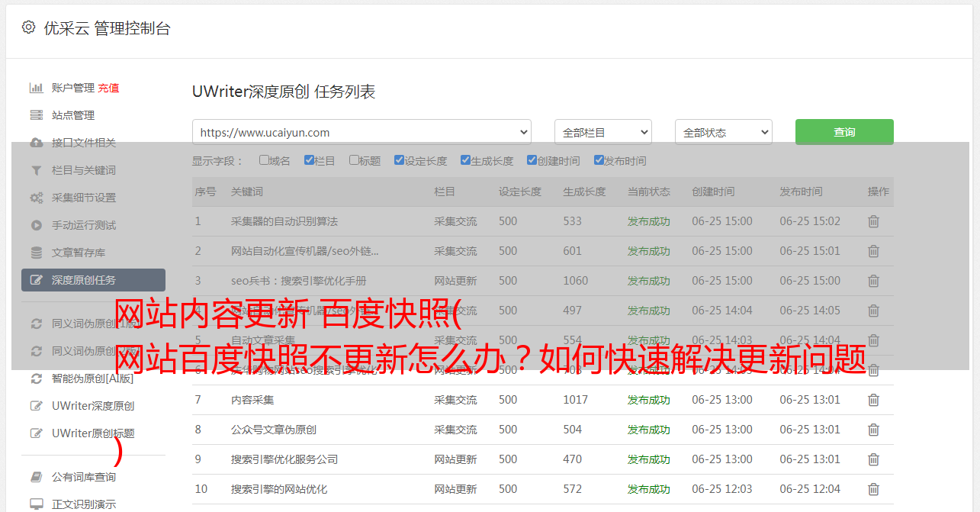Expand the 全部栏目 dropdown

tap(603, 132)
